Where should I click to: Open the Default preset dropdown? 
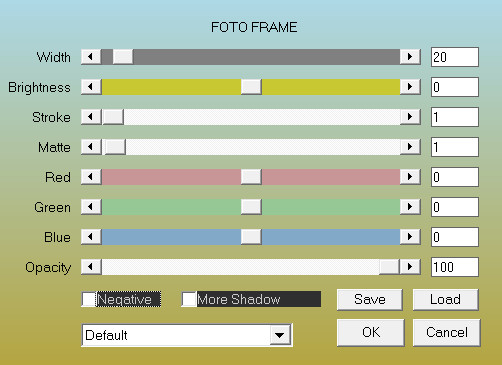280,335
